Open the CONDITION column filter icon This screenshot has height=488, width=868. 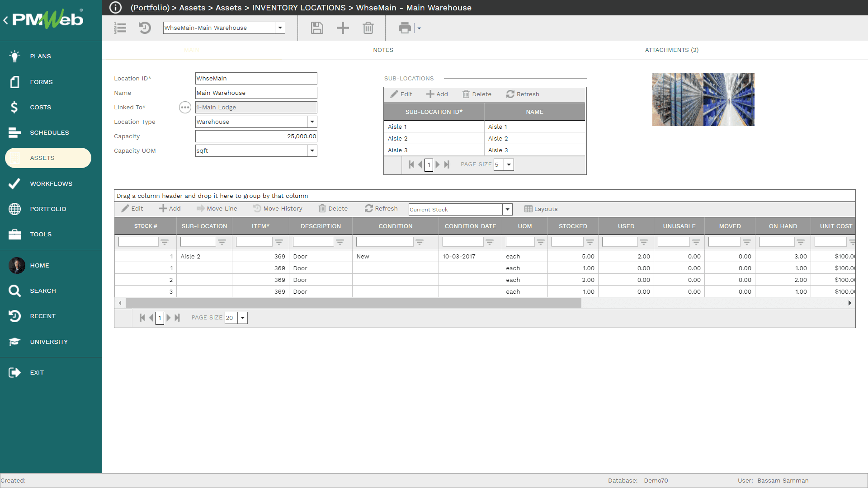click(420, 242)
